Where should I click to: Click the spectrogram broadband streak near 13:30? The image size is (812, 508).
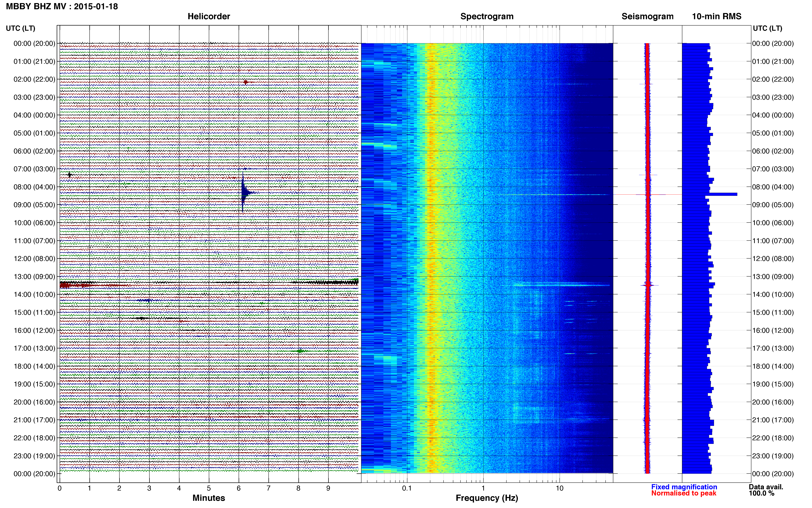(561, 285)
